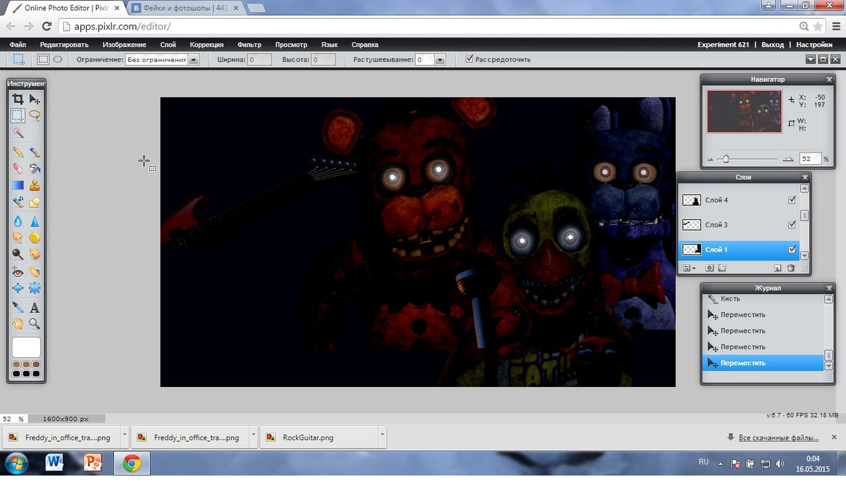Select the Text tool
Screen dimensions: 846x504
click(34, 308)
